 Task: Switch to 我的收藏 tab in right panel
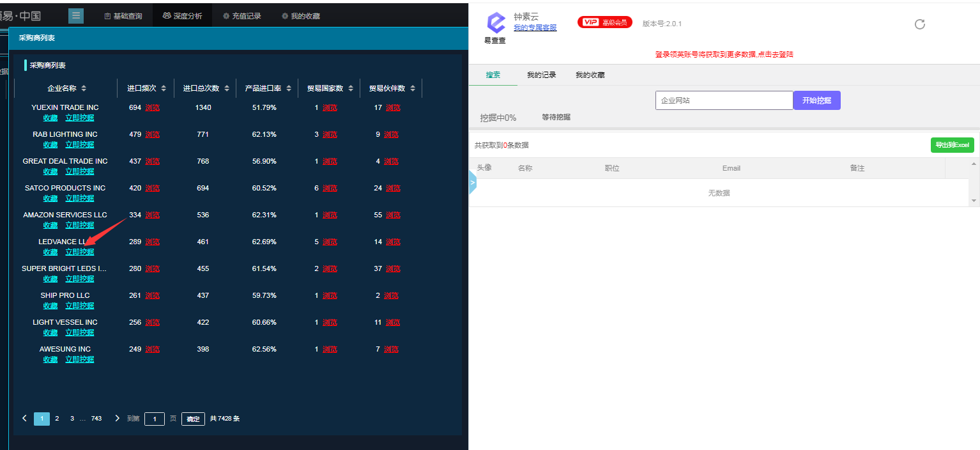(590, 75)
